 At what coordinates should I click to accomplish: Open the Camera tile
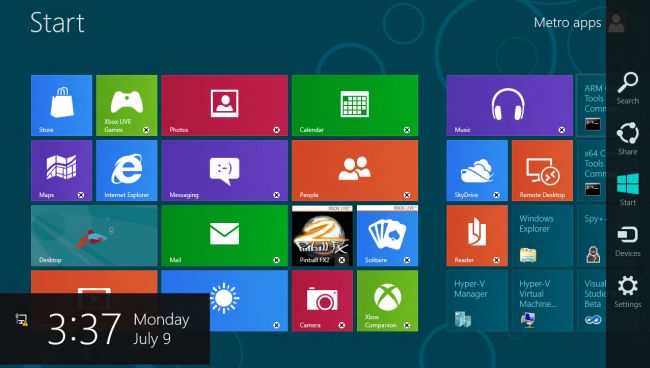[322, 301]
